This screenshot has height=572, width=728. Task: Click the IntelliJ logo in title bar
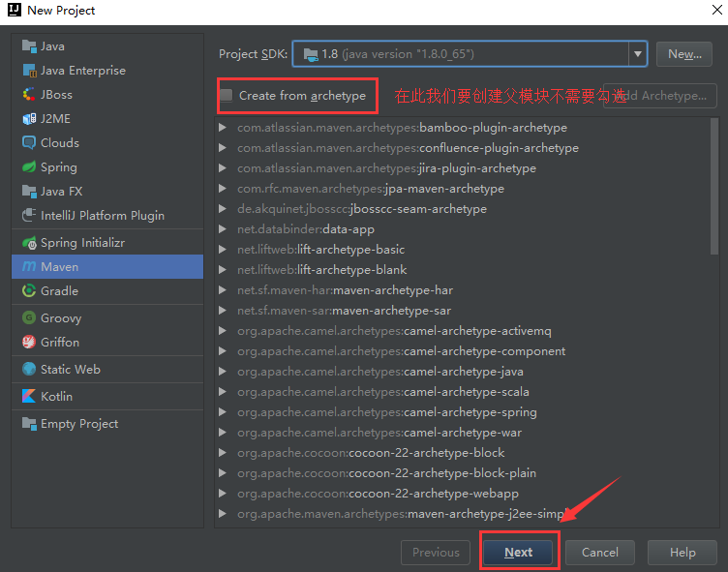pyautogui.click(x=15, y=10)
